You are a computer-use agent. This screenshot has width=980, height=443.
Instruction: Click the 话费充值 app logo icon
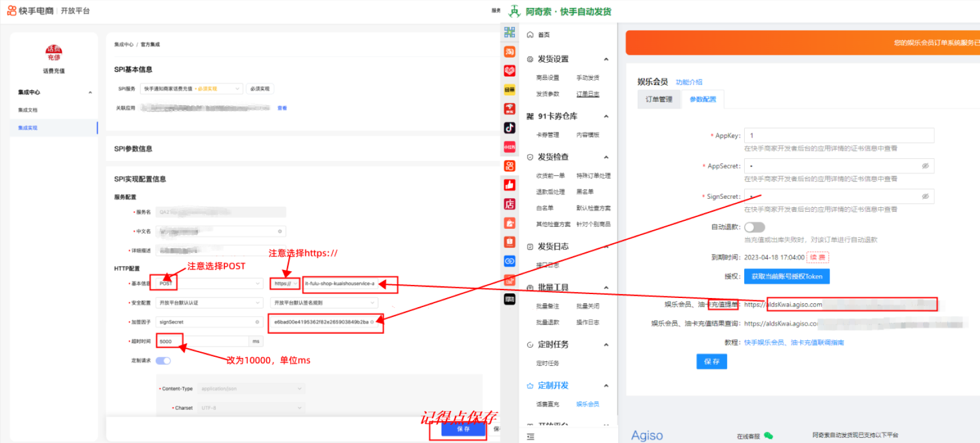coord(54,53)
